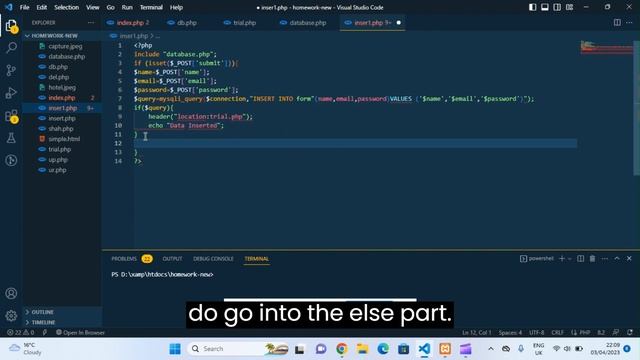Open Source Control view

(11, 70)
